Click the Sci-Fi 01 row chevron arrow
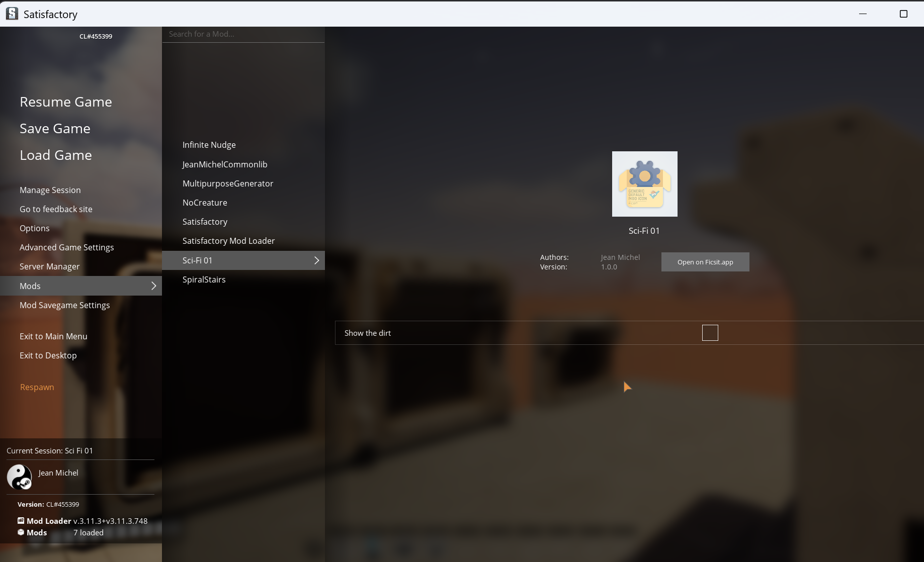 point(316,260)
